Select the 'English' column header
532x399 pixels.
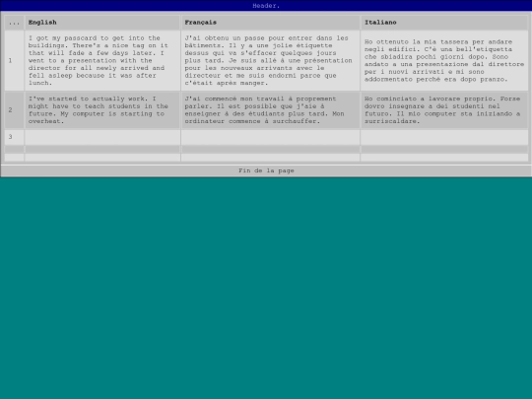tap(102, 23)
